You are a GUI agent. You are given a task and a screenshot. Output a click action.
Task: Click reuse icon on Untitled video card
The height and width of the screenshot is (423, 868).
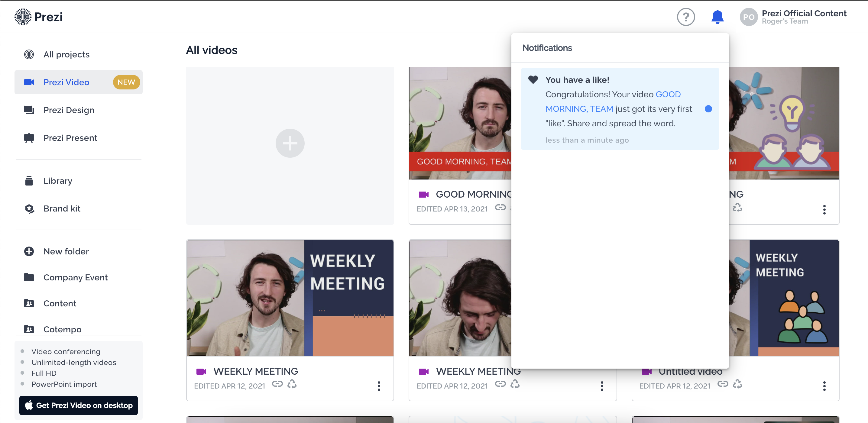[737, 384]
